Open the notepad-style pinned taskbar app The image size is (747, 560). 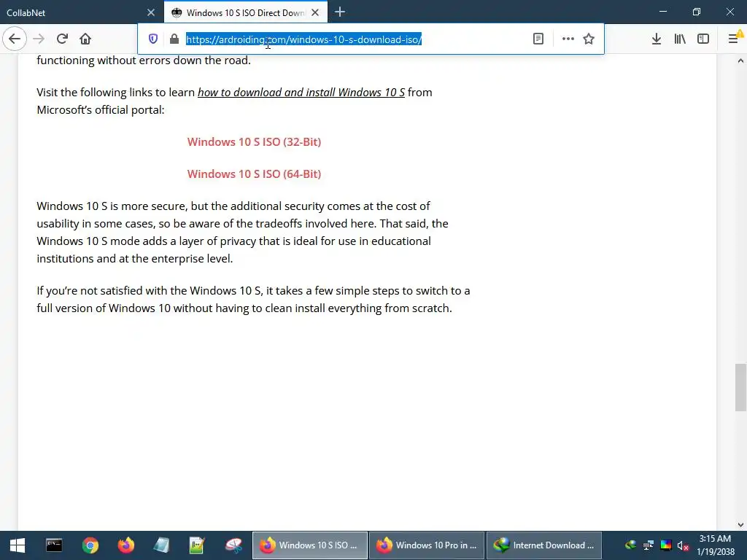point(161,545)
